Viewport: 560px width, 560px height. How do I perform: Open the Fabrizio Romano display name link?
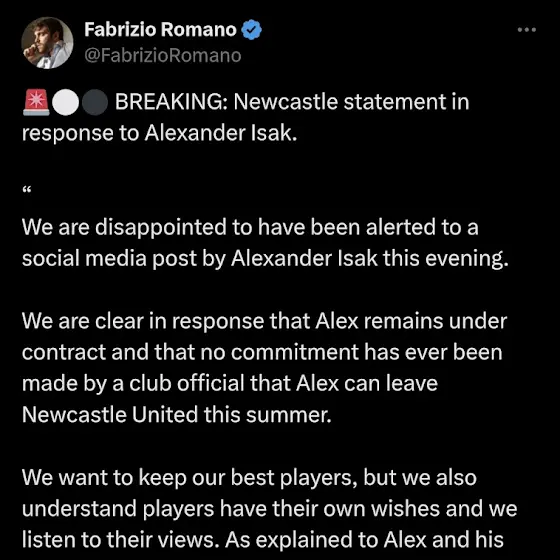pyautogui.click(x=160, y=30)
